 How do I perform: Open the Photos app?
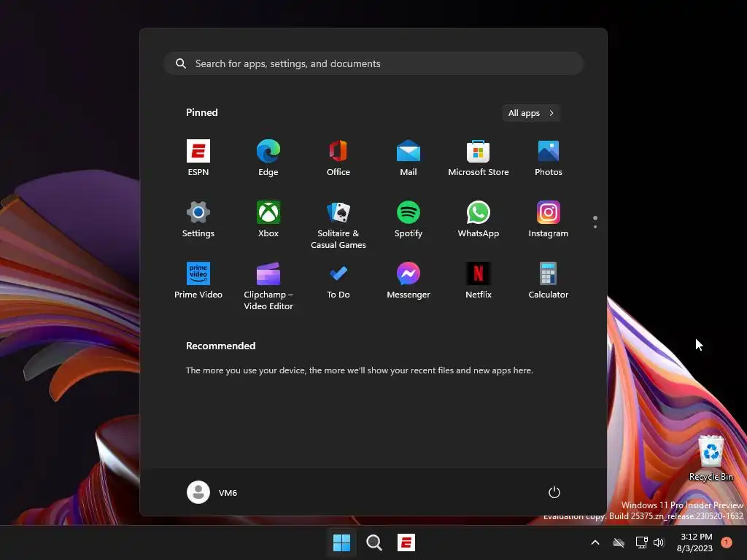549,158
